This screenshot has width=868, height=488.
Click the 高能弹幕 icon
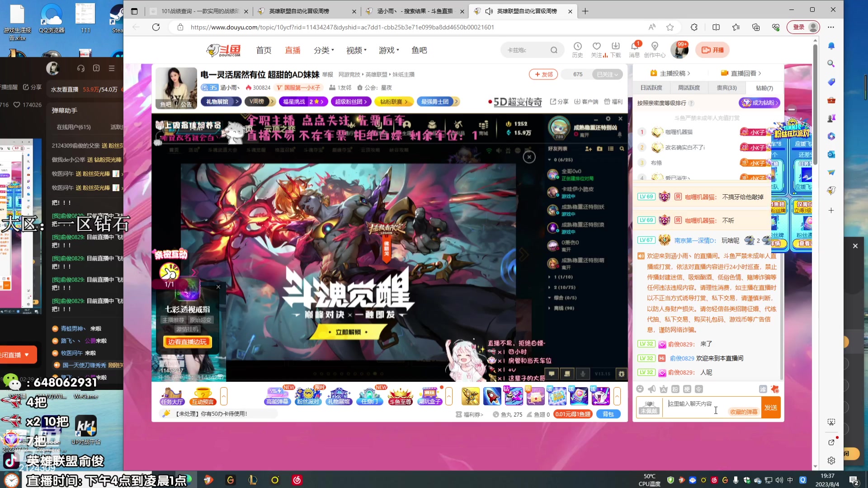(277, 396)
